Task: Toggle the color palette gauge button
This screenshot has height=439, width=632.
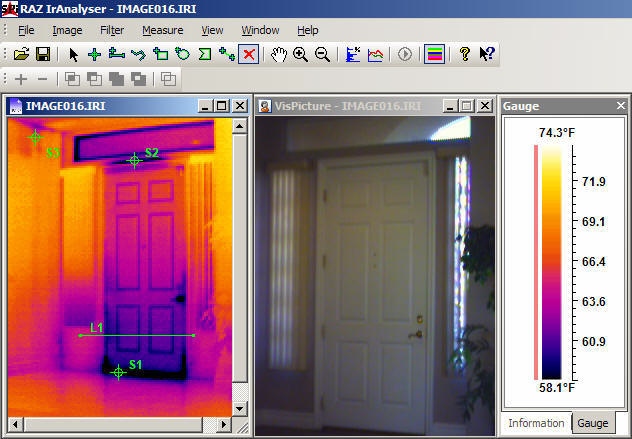Action: click(x=434, y=54)
